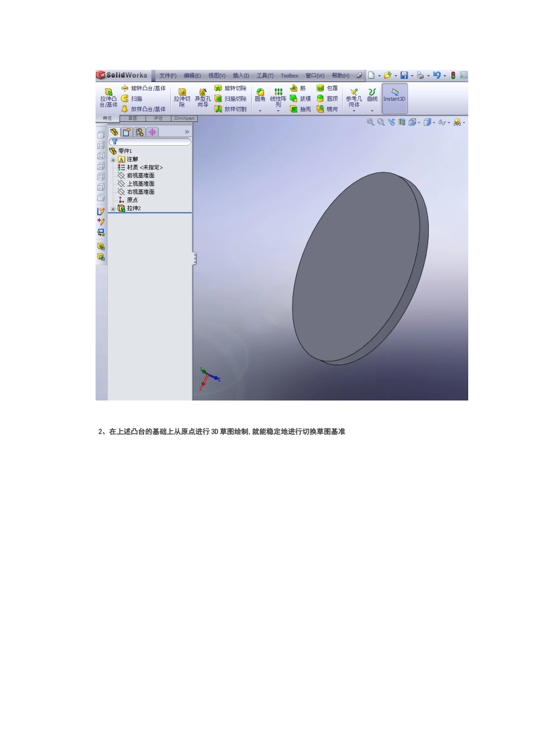Click the Open file icon
The height and width of the screenshot is (756, 534).
click(x=387, y=75)
